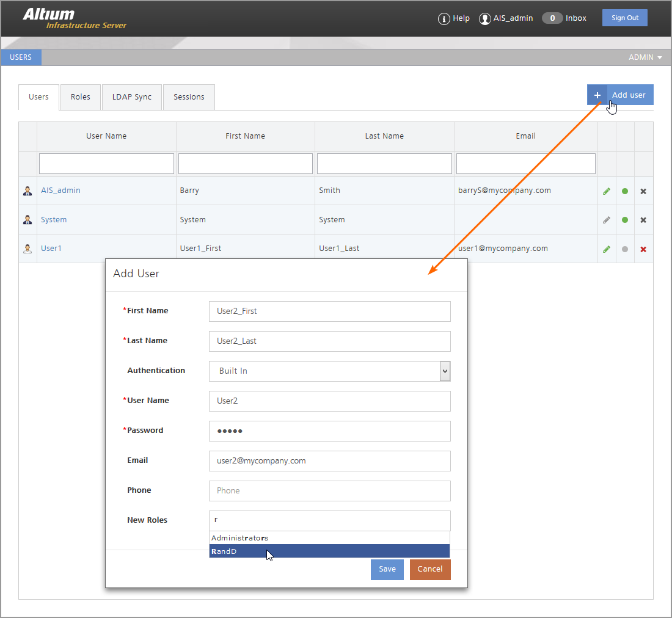Click the red delete X for User1
672x618 pixels.
(x=643, y=249)
